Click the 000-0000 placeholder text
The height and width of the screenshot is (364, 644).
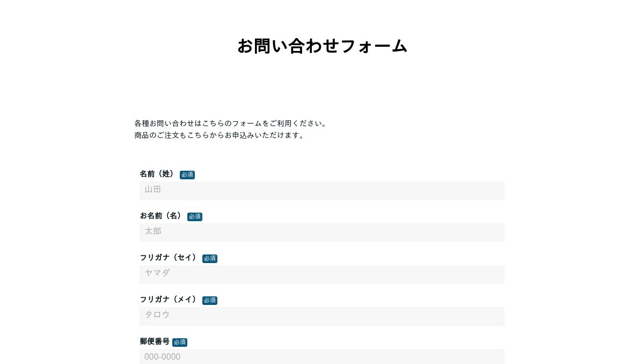tap(163, 357)
